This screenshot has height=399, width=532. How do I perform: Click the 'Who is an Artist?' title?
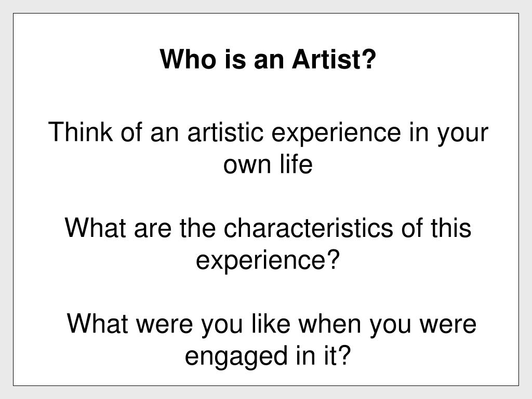[268, 59]
